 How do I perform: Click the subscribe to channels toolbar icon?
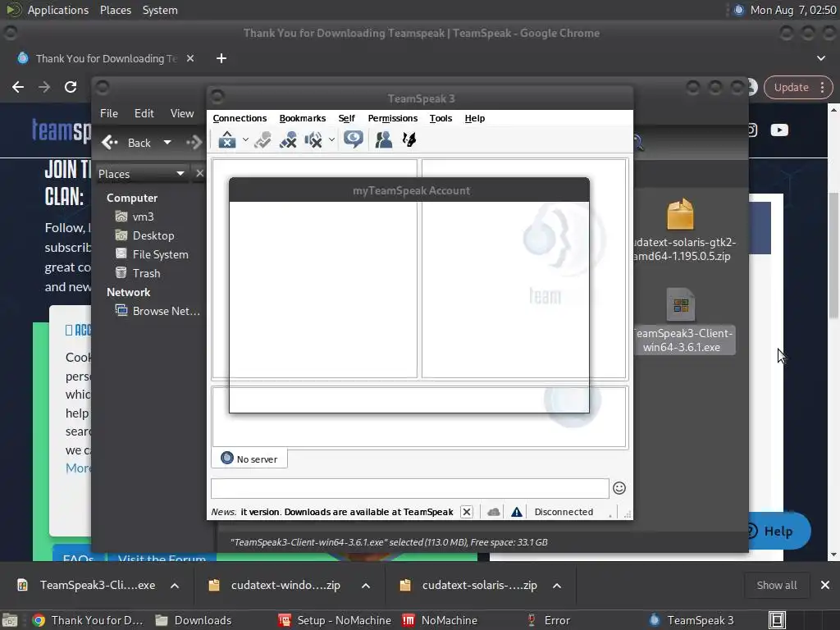coord(262,139)
